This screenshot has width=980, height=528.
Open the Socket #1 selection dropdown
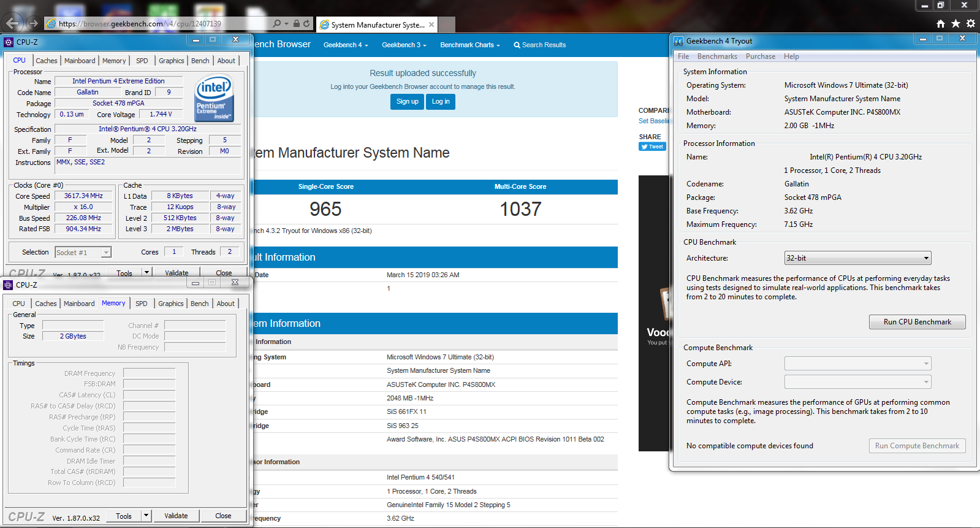83,252
